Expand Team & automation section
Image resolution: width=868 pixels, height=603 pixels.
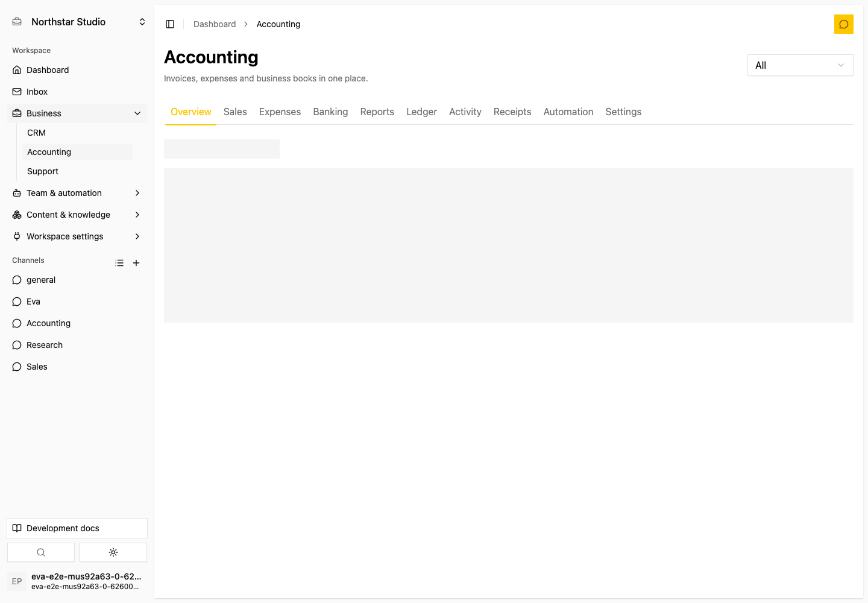(77, 193)
